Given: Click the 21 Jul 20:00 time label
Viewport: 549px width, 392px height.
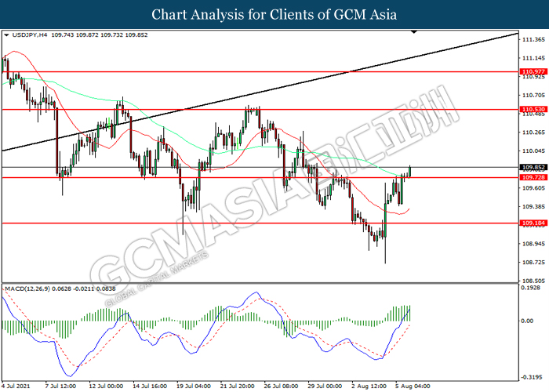Looking at the screenshot, I should click(238, 386).
